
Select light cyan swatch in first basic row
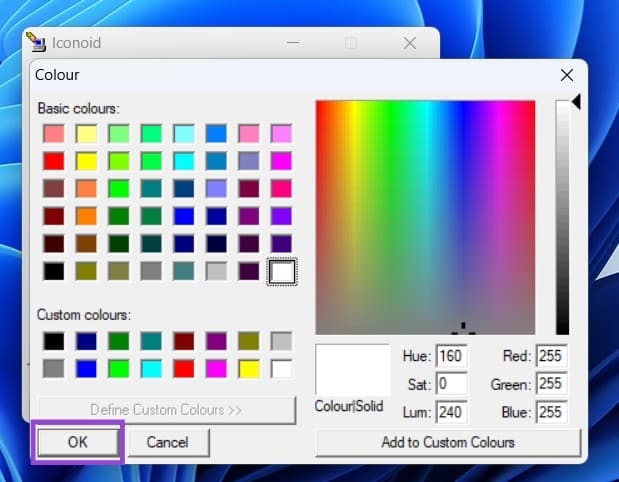184,133
